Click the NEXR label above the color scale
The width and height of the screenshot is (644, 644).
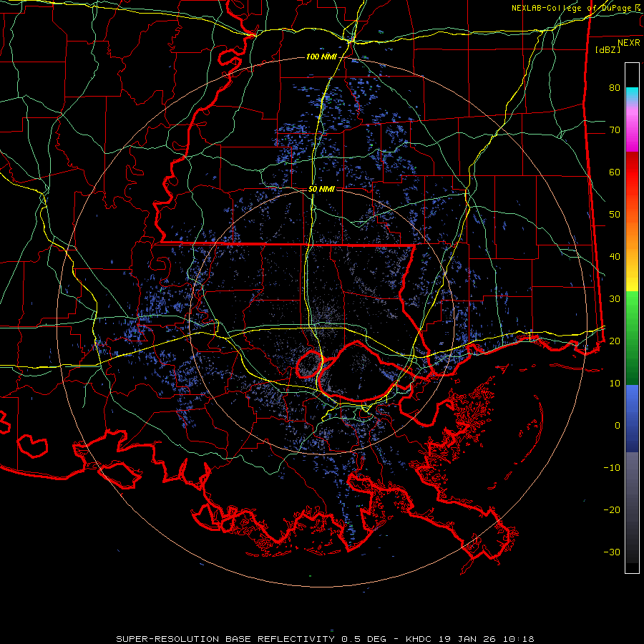point(629,43)
